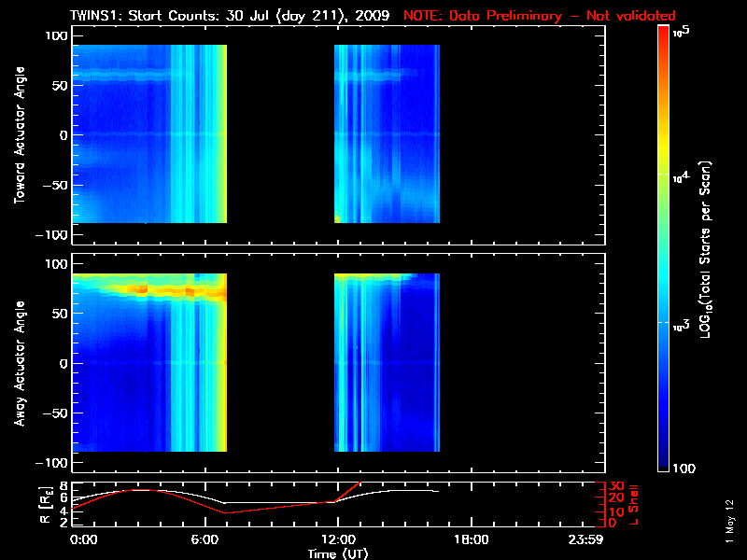Screen dimensions: 747x560
Task: Click the 'Away Actuator Angle' axis label
Action: click(x=20, y=363)
